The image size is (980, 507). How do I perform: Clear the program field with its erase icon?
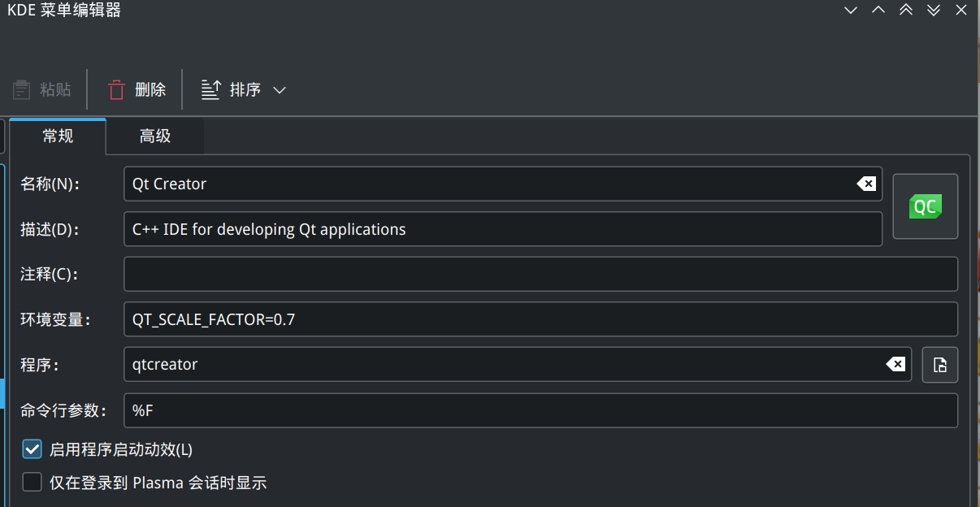[x=895, y=364]
